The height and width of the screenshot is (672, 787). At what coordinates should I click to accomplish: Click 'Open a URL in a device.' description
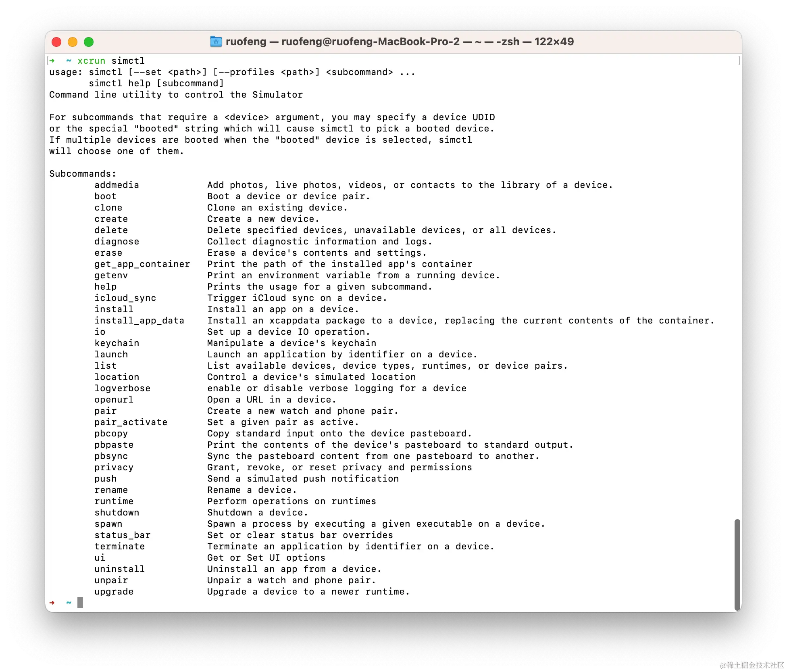272,400
